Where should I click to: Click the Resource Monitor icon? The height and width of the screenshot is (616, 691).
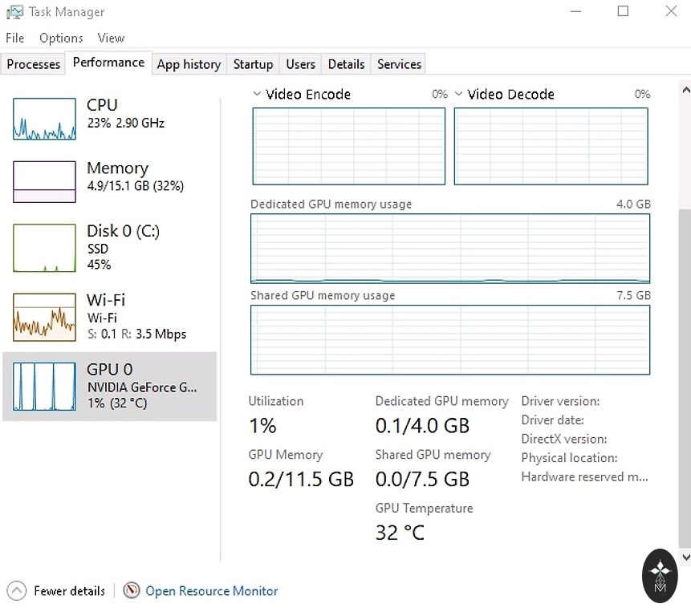click(x=132, y=591)
